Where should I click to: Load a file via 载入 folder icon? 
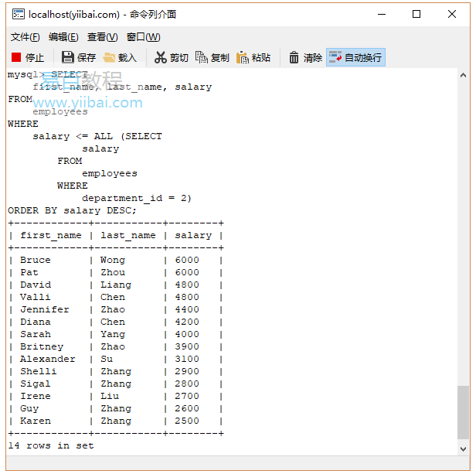click(110, 57)
